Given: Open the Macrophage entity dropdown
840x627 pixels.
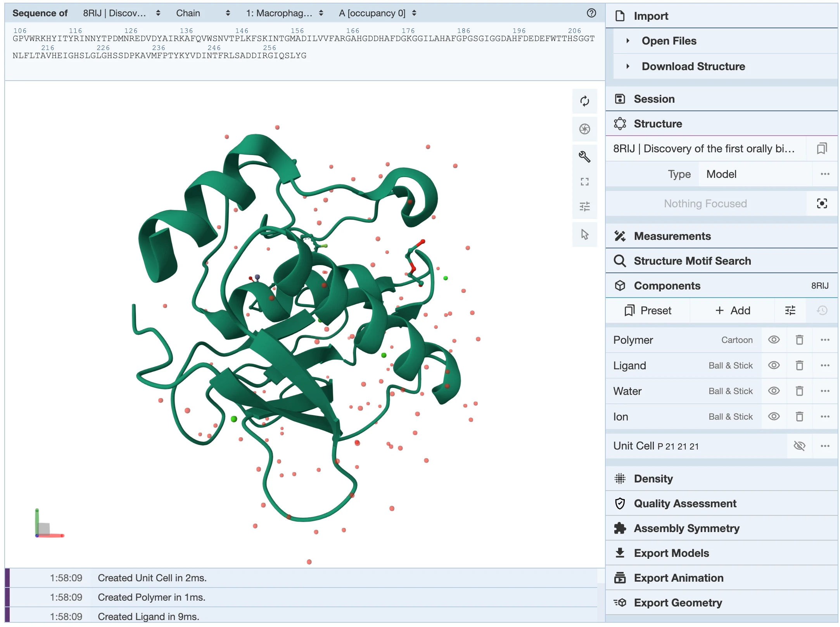Looking at the screenshot, I should [x=284, y=13].
